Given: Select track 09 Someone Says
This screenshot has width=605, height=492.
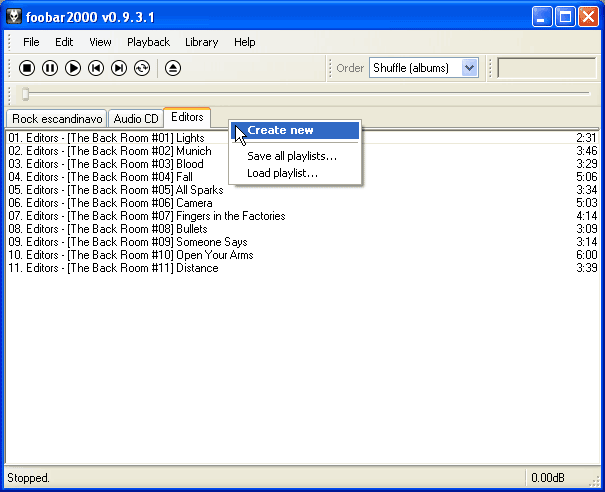Looking at the screenshot, I should coord(302,242).
